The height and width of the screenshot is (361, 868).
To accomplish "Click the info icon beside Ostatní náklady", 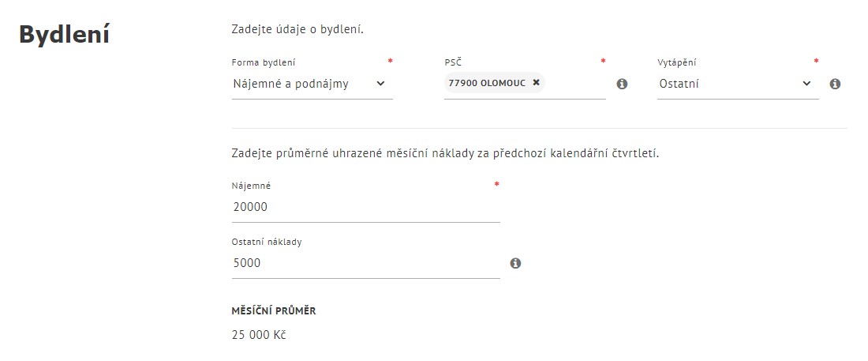I will (515, 263).
